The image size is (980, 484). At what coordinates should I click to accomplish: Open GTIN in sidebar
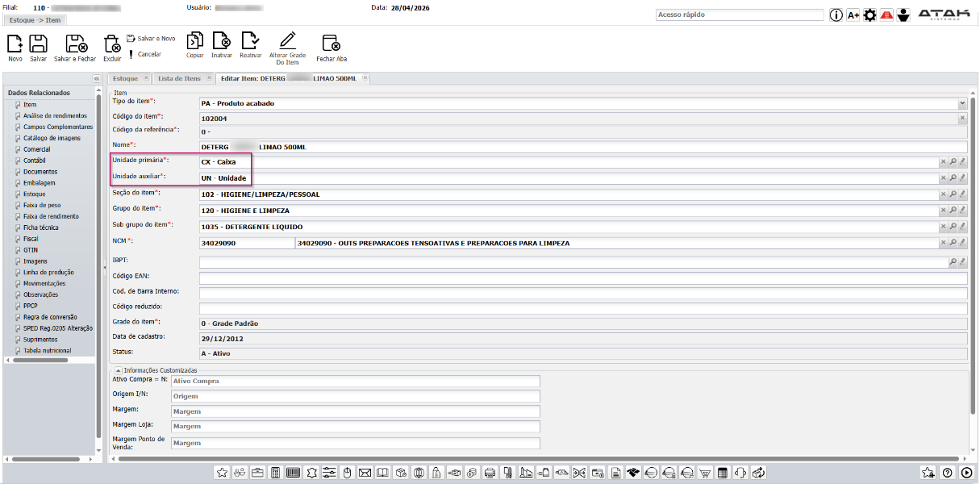(31, 250)
